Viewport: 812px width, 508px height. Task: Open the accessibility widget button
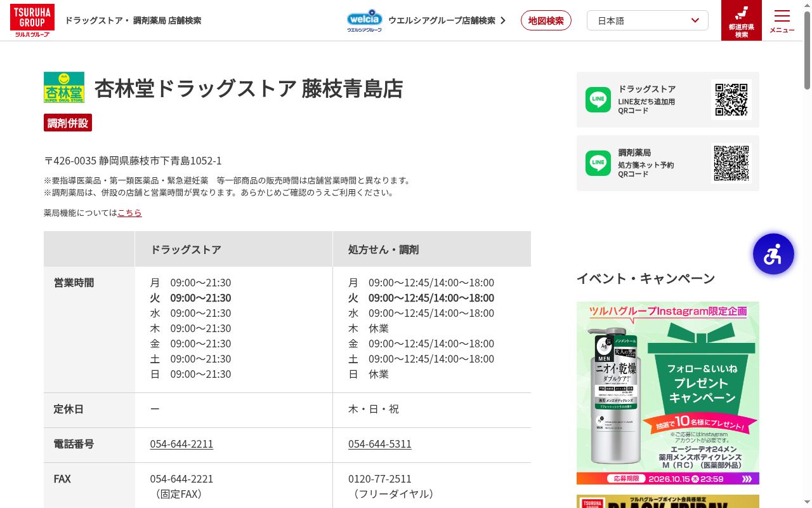point(773,254)
